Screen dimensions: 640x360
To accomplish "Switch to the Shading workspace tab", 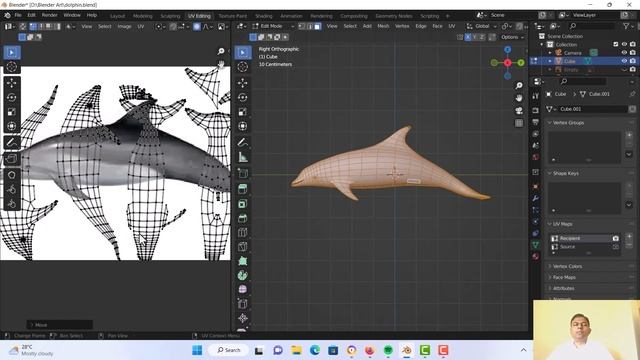I will click(x=264, y=16).
